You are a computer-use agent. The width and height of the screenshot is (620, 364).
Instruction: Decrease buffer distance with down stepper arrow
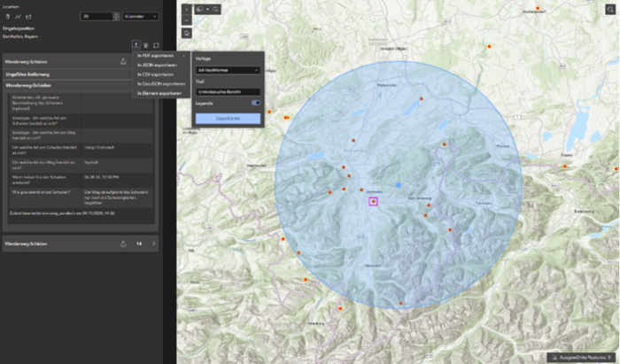[116, 19]
